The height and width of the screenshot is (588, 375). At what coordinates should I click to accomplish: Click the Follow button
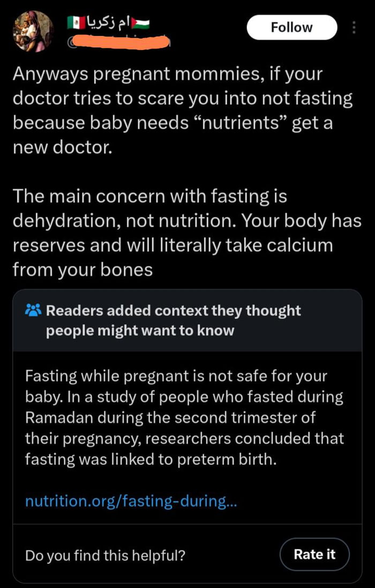[291, 27]
